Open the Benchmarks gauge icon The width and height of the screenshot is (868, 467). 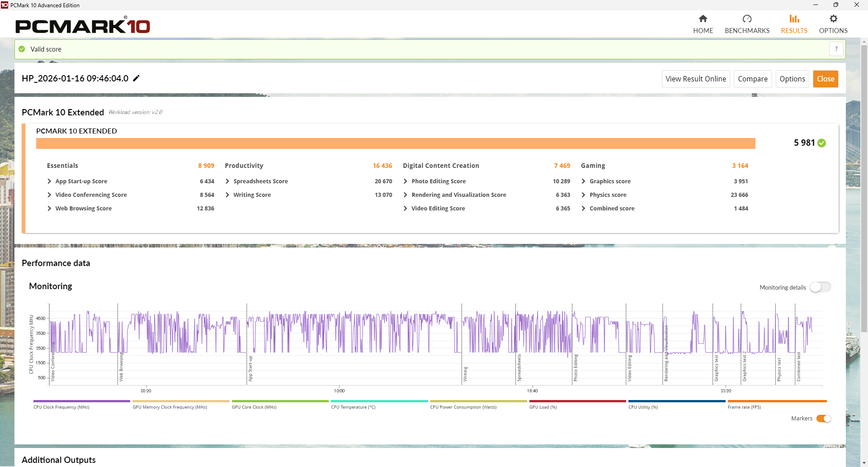click(x=747, y=19)
